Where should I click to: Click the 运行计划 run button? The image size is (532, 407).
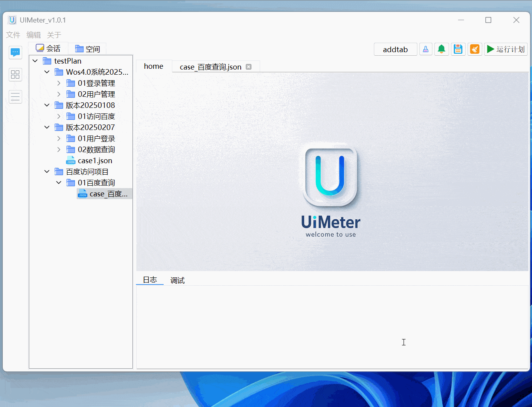pos(506,49)
